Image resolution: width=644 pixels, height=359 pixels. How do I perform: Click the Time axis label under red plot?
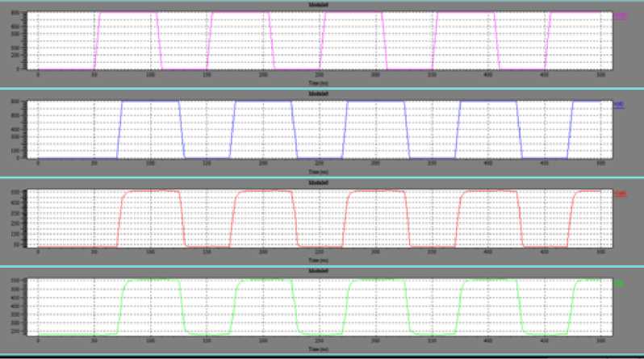pyautogui.click(x=318, y=261)
